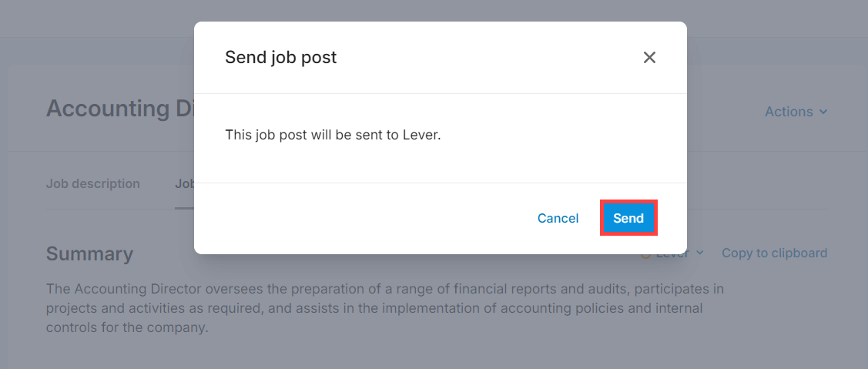Click the Accounting Director summary paragraph
This screenshot has height=369, width=868.
coord(385,308)
